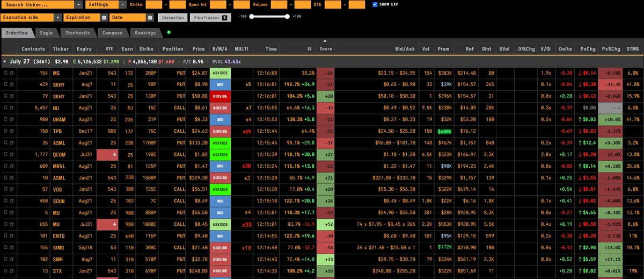Viewport: 644px width, 279px height.
Task: Open the Search ticker dropdown arrow
Action: tap(79, 4)
